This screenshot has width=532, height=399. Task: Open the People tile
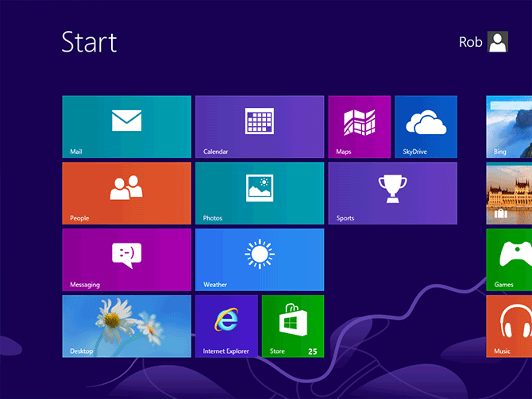126,193
